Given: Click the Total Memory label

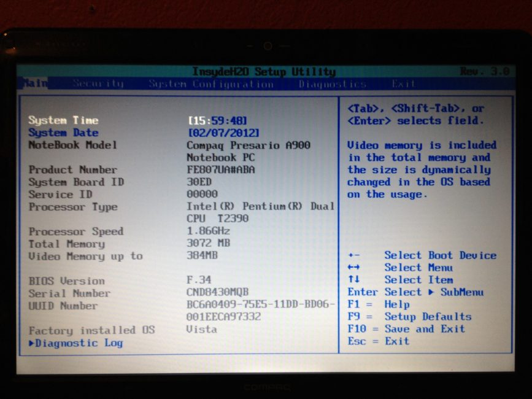Looking at the screenshot, I should [x=66, y=244].
